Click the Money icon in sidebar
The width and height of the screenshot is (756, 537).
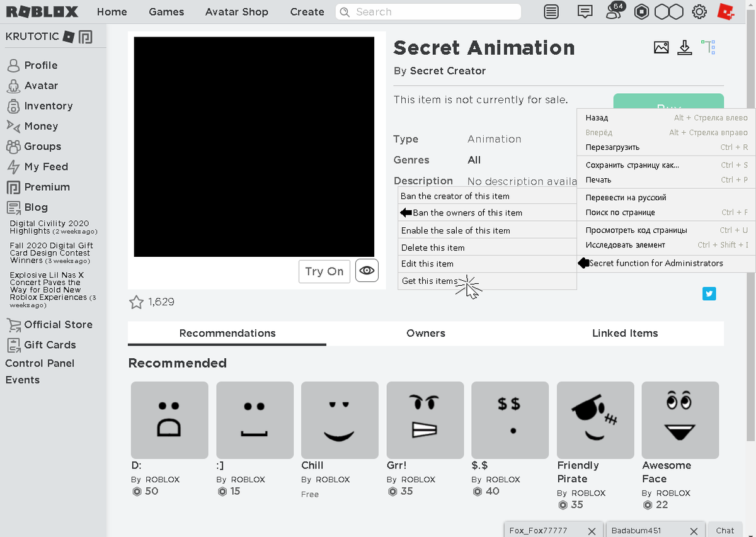[13, 126]
